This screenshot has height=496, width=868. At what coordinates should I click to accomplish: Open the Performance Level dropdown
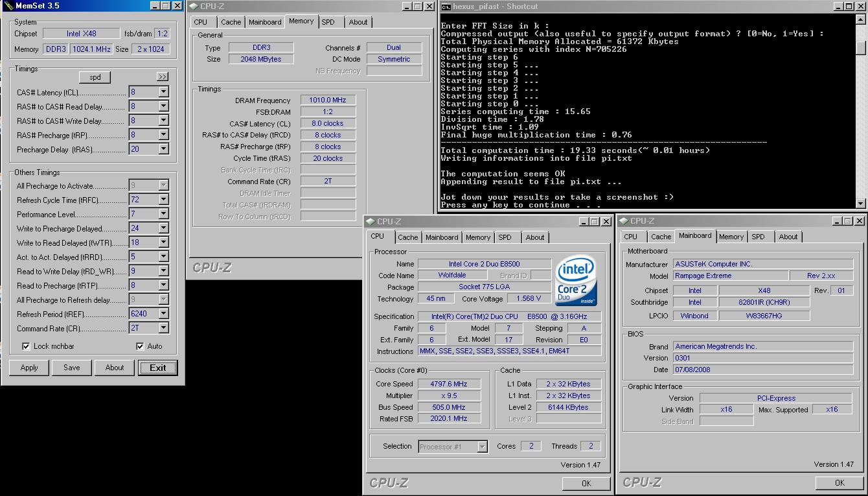(163, 214)
